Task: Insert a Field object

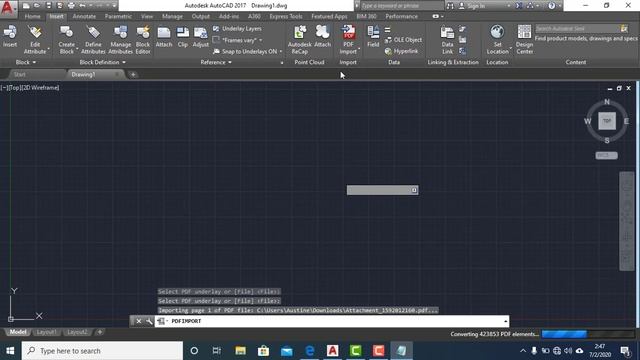Action: click(373, 36)
